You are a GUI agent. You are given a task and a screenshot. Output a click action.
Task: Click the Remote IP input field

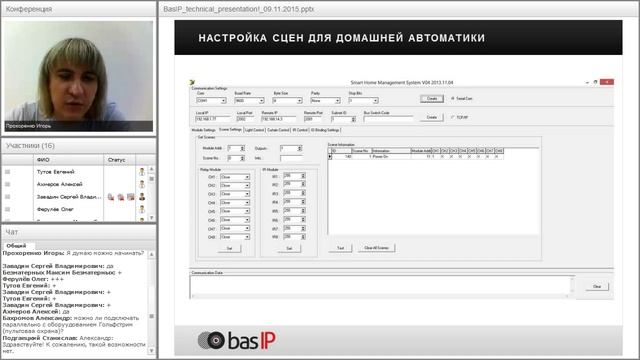[279, 119]
